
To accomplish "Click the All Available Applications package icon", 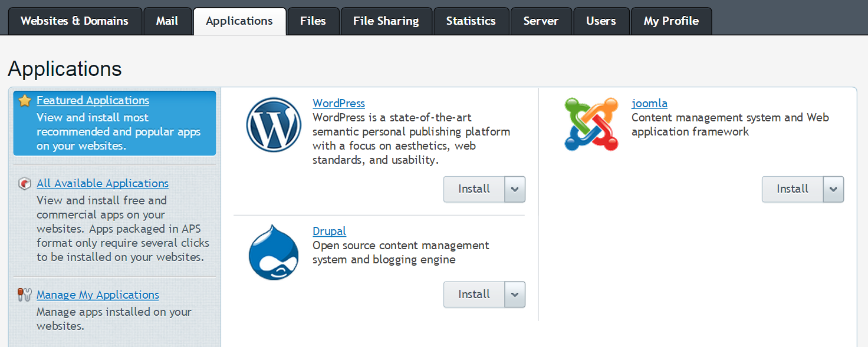I will tap(25, 184).
